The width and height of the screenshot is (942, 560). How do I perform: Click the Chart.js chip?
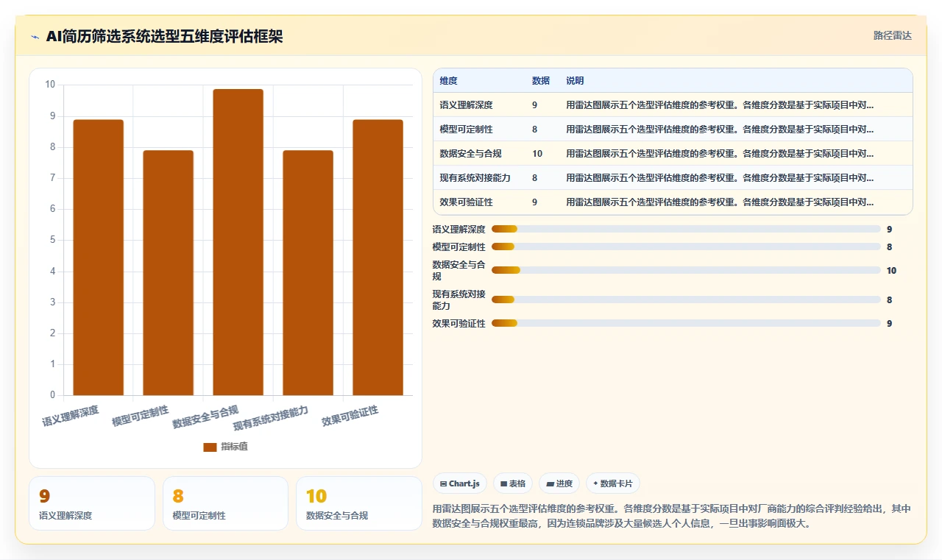tap(460, 483)
